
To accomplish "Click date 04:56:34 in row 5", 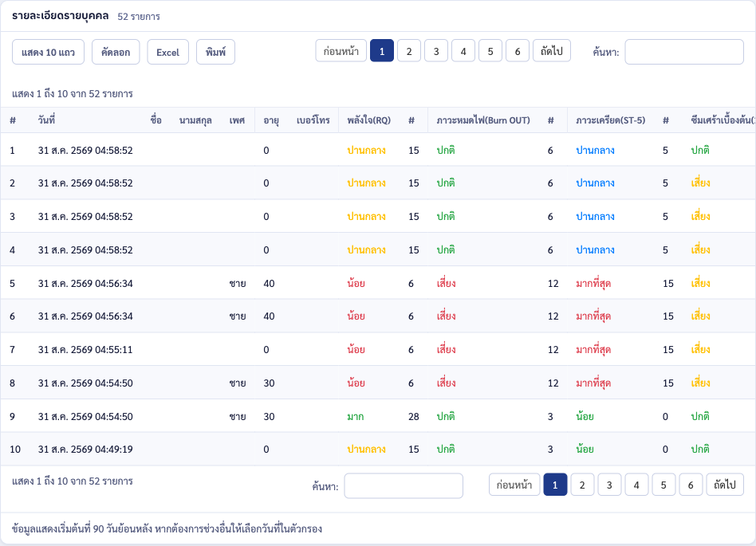I will tap(85, 283).
